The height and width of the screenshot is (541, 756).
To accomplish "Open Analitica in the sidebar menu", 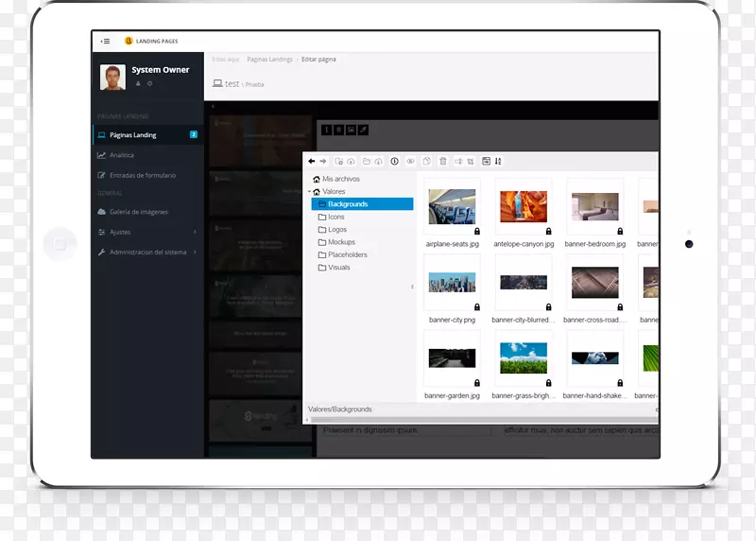I will click(122, 155).
